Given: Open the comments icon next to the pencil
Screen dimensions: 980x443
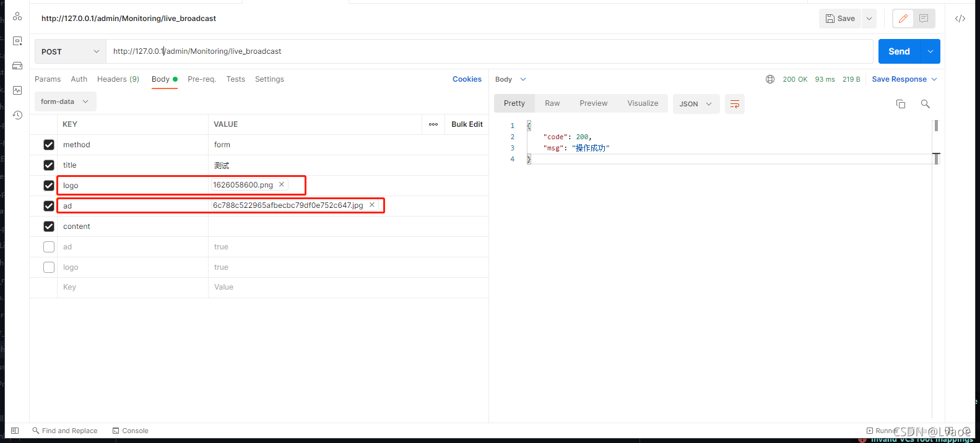Looking at the screenshot, I should 924,19.
